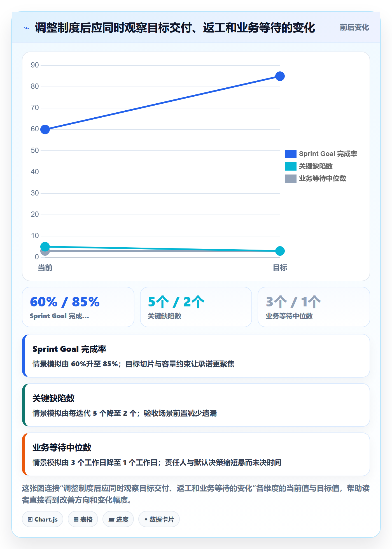Click the lightning bolt icon in header
This screenshot has height=549, width=392.
(27, 28)
